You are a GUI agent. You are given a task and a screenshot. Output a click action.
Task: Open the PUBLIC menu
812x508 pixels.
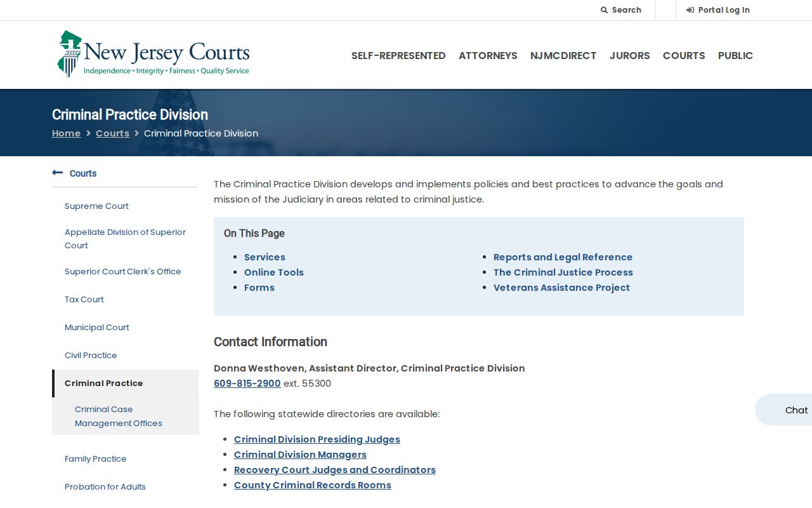point(735,55)
